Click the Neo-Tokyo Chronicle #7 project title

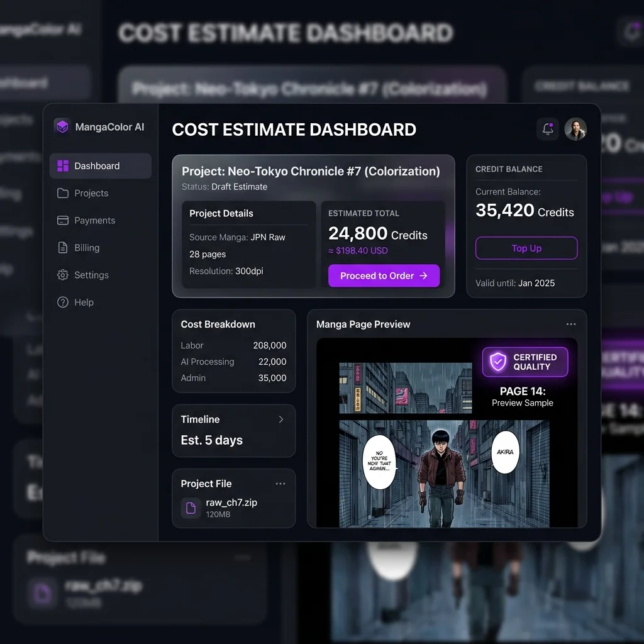point(311,171)
